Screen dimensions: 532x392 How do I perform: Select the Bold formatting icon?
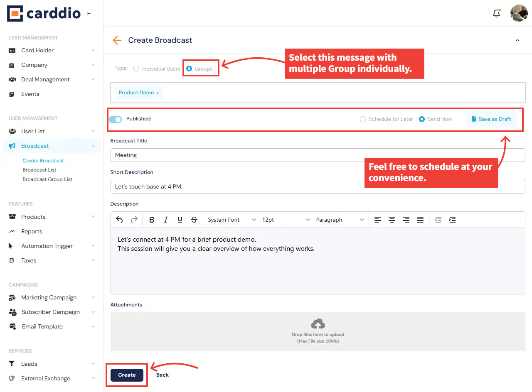(152, 219)
